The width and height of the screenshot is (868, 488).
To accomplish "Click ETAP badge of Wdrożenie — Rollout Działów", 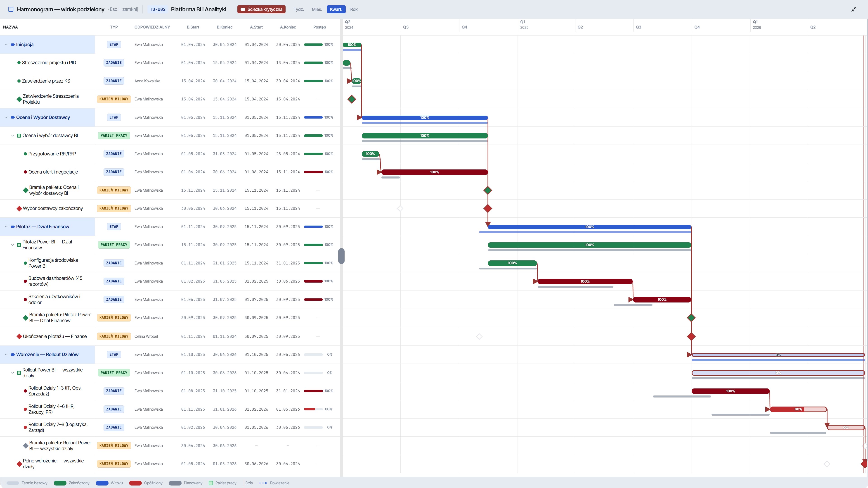I will pos(114,355).
